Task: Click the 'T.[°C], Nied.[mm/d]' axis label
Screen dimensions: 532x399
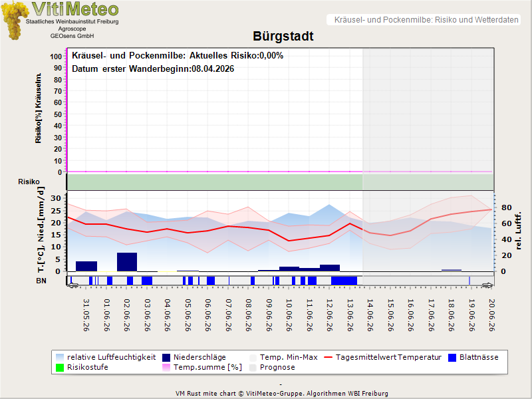Action: tap(41, 229)
